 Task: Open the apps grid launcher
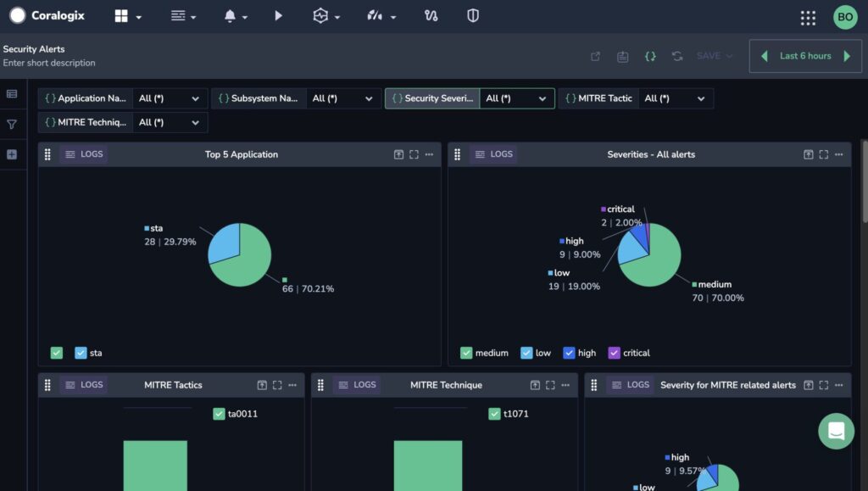pos(808,18)
